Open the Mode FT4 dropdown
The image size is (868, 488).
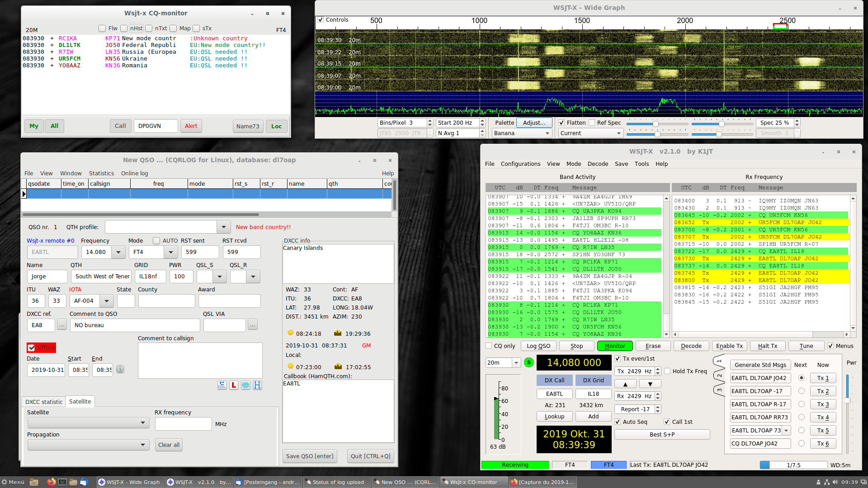click(170, 252)
